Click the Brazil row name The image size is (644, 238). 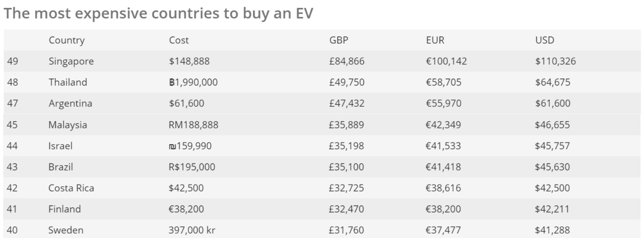(x=61, y=167)
